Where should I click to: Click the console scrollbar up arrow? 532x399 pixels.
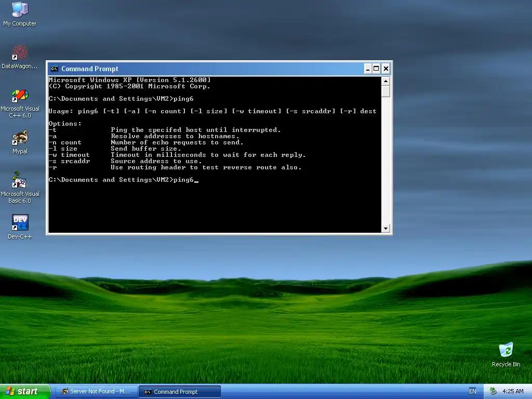385,81
